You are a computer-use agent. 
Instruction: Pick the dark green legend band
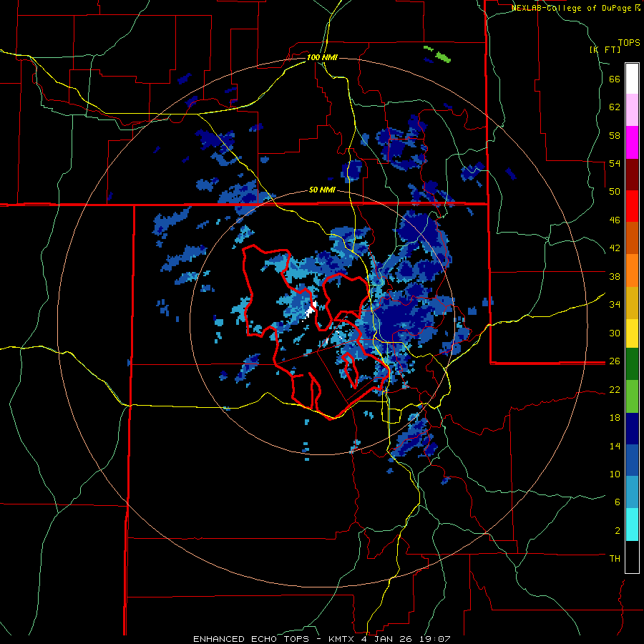click(632, 364)
